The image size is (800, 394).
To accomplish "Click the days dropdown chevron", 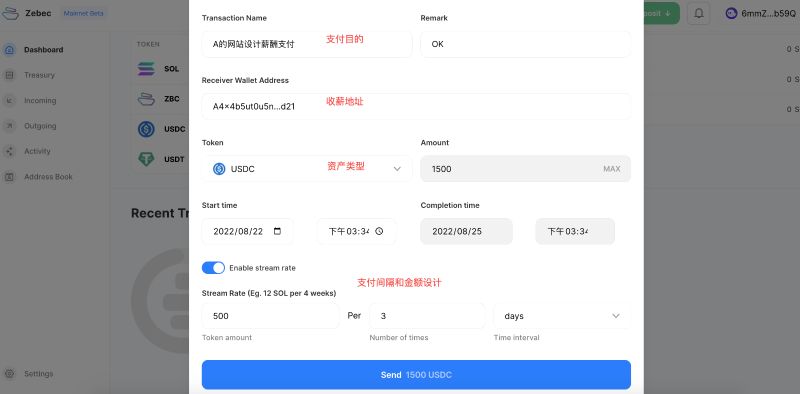I will pyautogui.click(x=616, y=316).
